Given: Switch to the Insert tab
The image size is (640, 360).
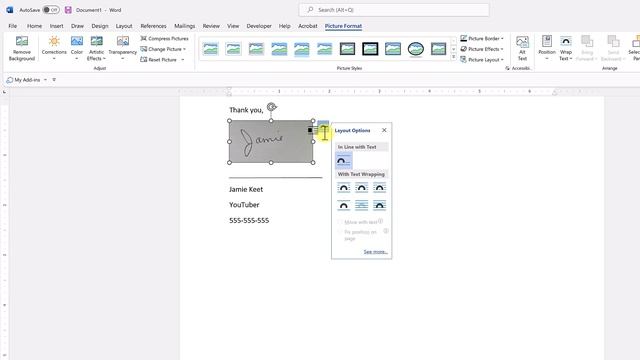Looking at the screenshot, I should coord(56,26).
